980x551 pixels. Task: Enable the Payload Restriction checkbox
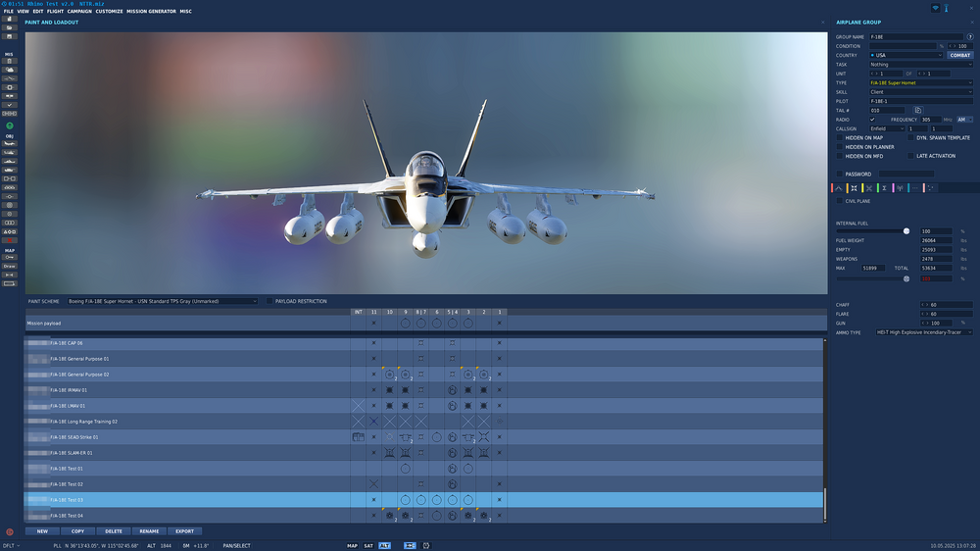point(269,301)
